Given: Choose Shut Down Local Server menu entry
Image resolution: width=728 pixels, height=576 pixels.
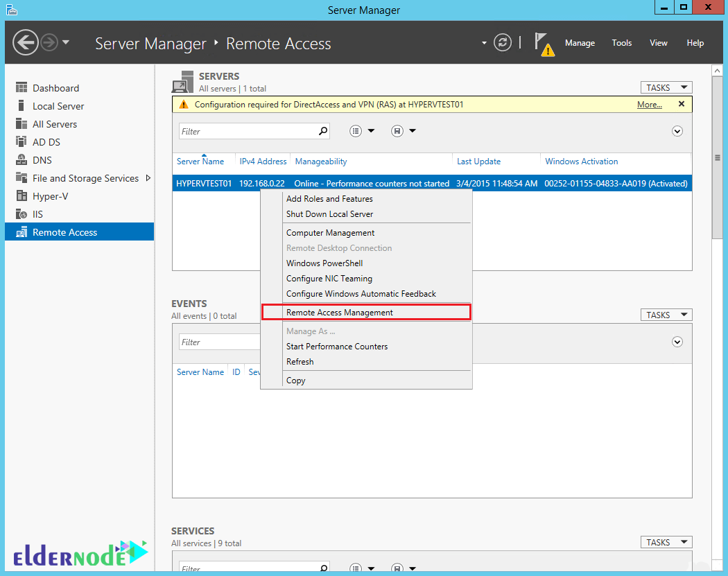Looking at the screenshot, I should click(x=367, y=214).
